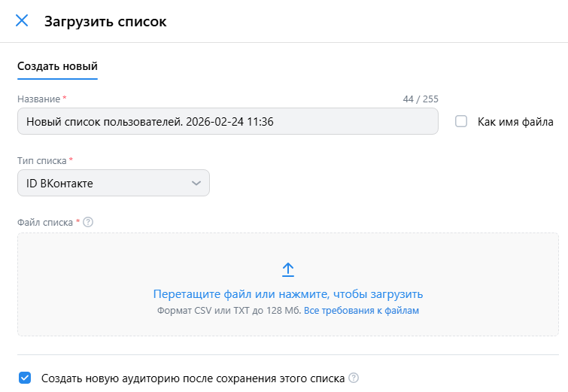Click Перетащите файл или нажмите, чтобы загрузить

pyautogui.click(x=288, y=294)
